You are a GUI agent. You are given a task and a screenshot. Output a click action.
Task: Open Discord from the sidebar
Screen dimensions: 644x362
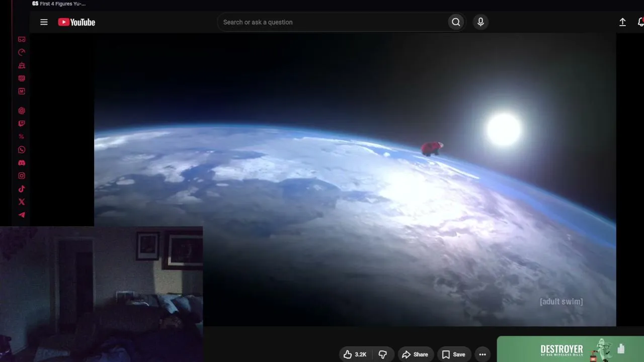pyautogui.click(x=22, y=163)
